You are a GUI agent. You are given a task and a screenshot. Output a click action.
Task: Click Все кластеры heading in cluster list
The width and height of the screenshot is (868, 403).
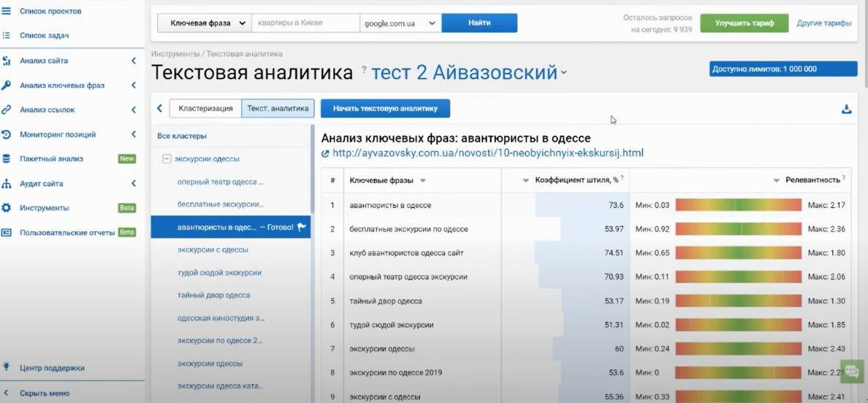pos(182,136)
